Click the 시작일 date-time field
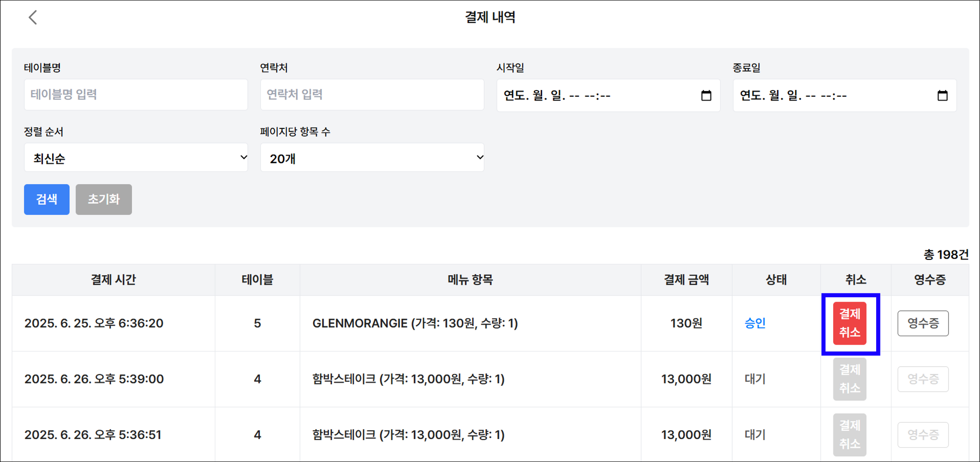Viewport: 980px width, 462px height. pyautogui.click(x=608, y=95)
